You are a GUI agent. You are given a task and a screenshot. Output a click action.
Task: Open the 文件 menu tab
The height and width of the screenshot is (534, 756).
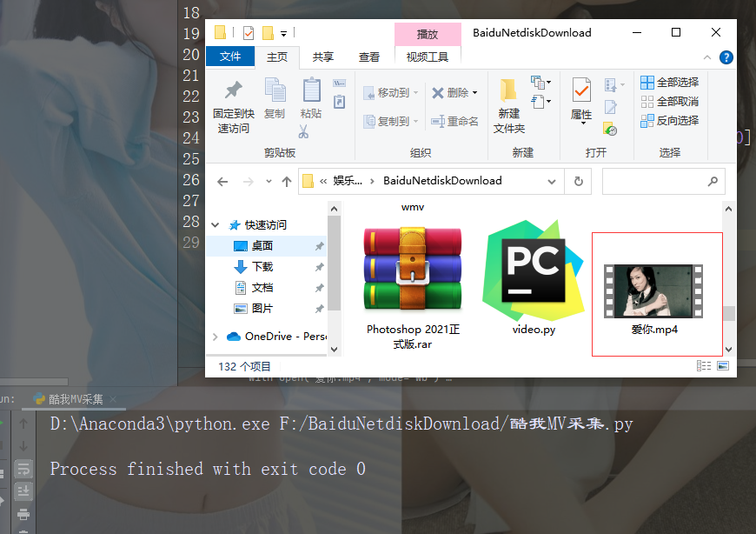(230, 57)
